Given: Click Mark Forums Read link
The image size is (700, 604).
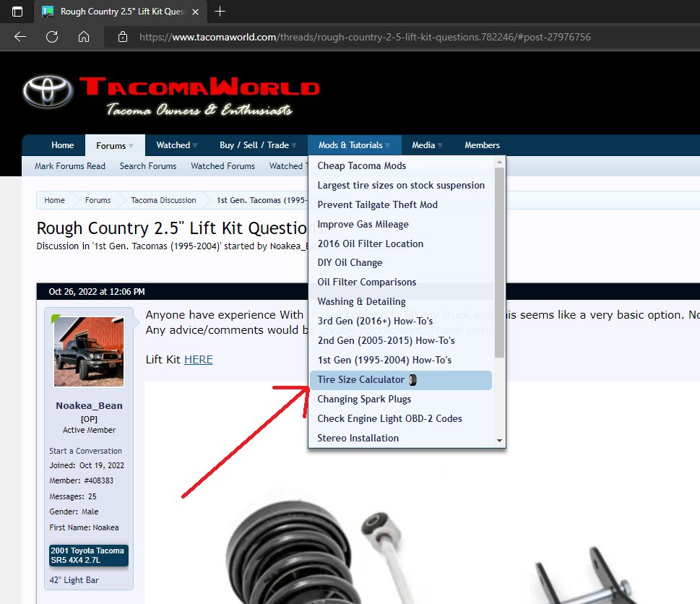Looking at the screenshot, I should [x=70, y=166].
